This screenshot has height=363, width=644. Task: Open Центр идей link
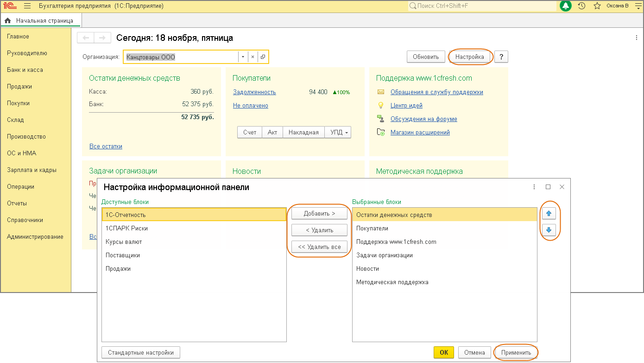[x=406, y=105]
